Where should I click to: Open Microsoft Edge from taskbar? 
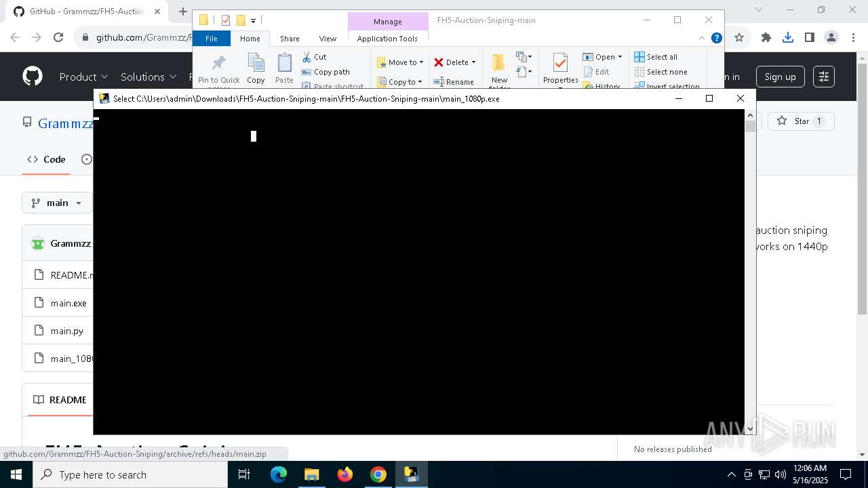(x=279, y=474)
